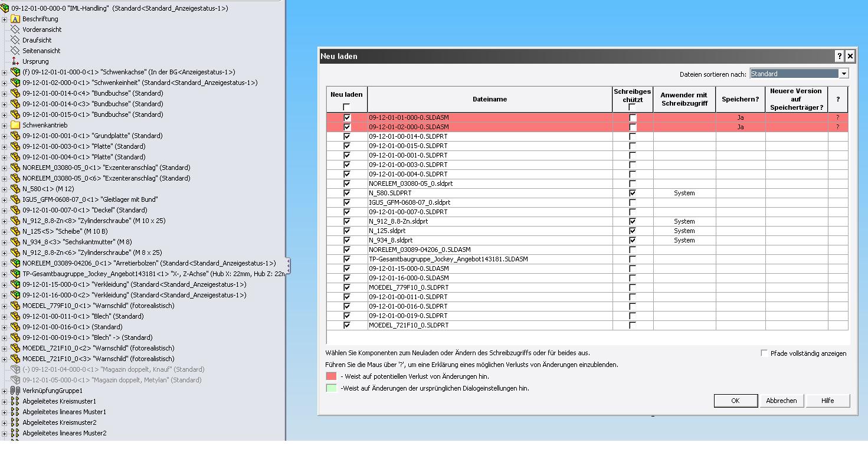Click the Abbrechen button
Screen dimensions: 868x472
coord(781,401)
